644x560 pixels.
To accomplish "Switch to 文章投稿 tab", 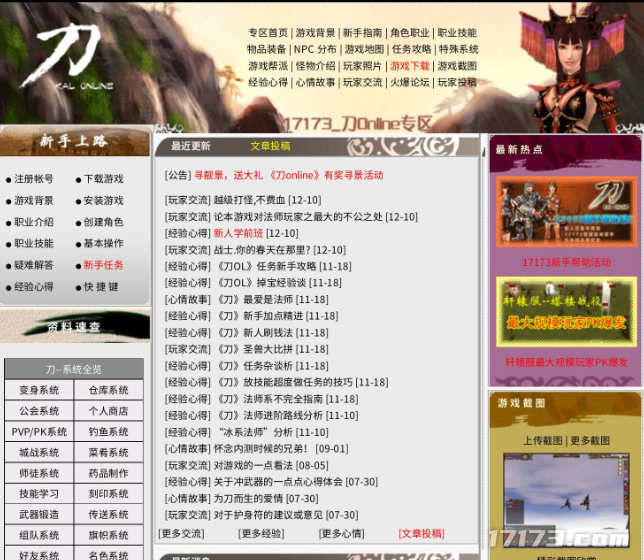I will tap(270, 146).
